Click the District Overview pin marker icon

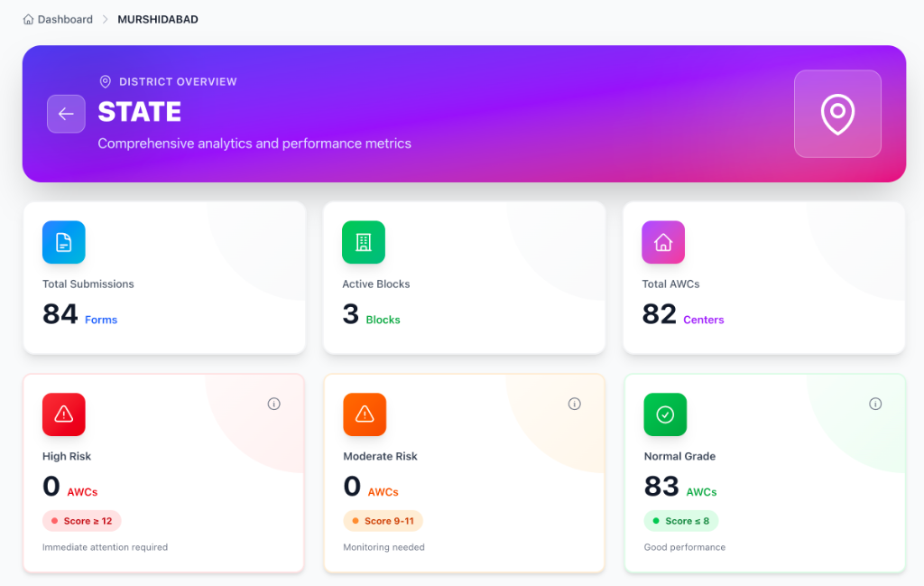point(105,81)
